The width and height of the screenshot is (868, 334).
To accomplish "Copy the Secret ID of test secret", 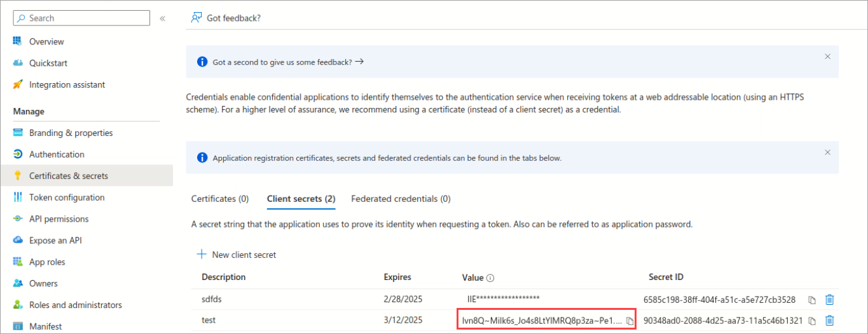I will click(x=812, y=321).
